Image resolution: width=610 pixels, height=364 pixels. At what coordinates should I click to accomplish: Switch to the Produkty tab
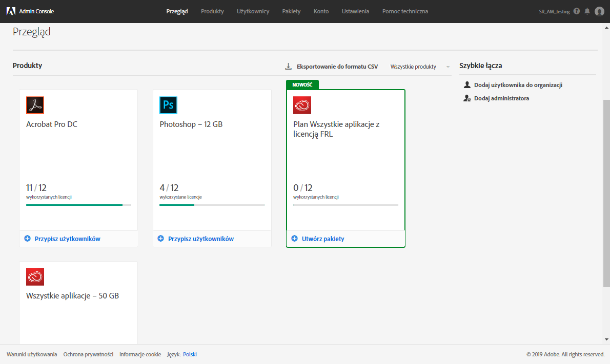click(x=212, y=11)
